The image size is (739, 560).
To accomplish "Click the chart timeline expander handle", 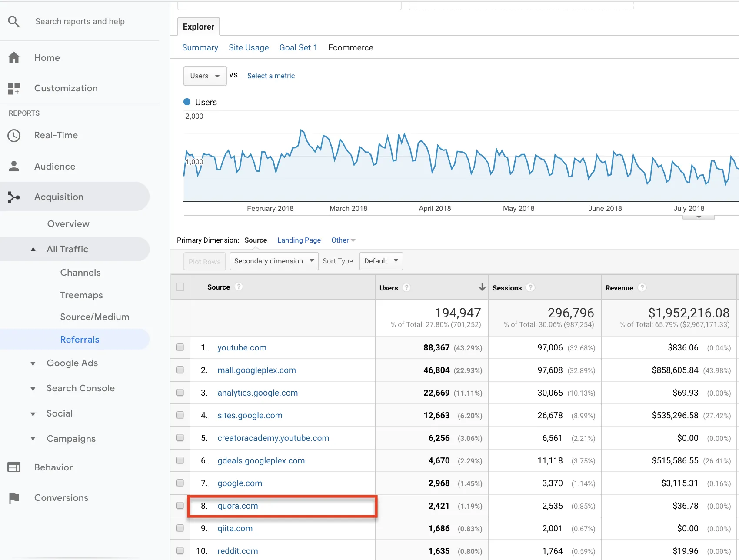I will pyautogui.click(x=699, y=217).
